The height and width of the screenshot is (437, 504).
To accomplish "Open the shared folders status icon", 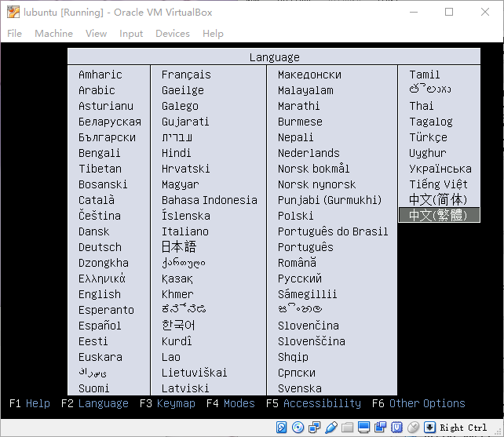I will pyautogui.click(x=348, y=428).
